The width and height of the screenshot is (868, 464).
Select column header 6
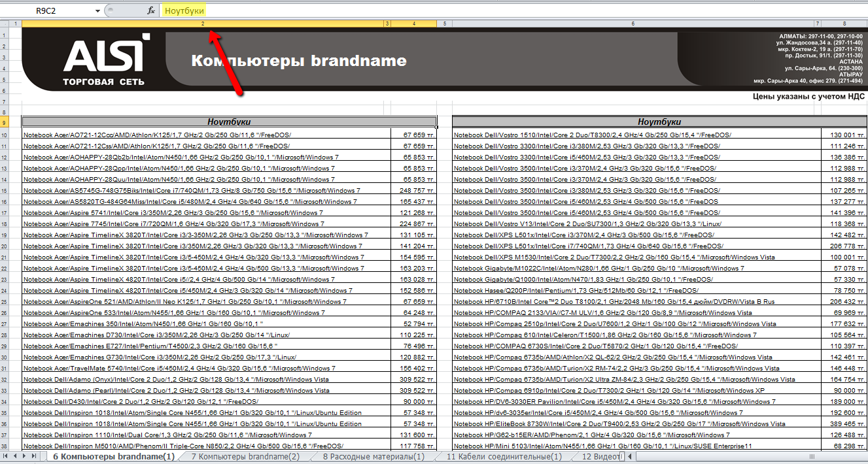[x=633, y=24]
